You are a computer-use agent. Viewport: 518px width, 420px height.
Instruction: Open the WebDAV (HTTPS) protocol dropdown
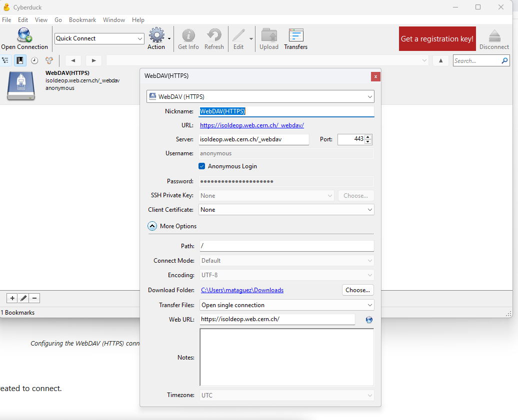pos(260,96)
